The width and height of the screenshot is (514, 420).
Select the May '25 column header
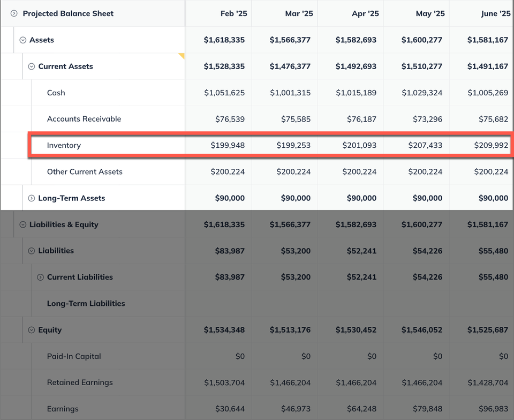pyautogui.click(x=430, y=13)
